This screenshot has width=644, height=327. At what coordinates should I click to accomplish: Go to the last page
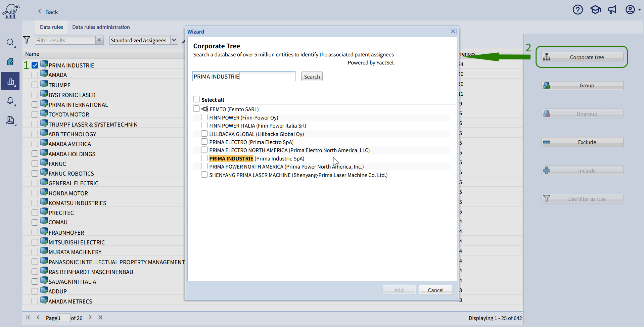(100, 317)
